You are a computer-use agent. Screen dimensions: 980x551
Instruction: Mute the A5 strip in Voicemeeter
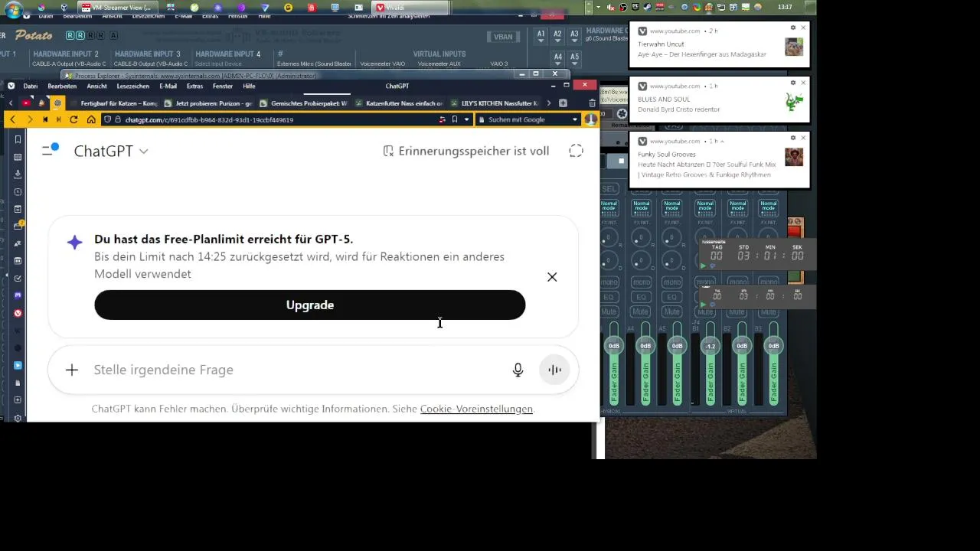(x=672, y=312)
